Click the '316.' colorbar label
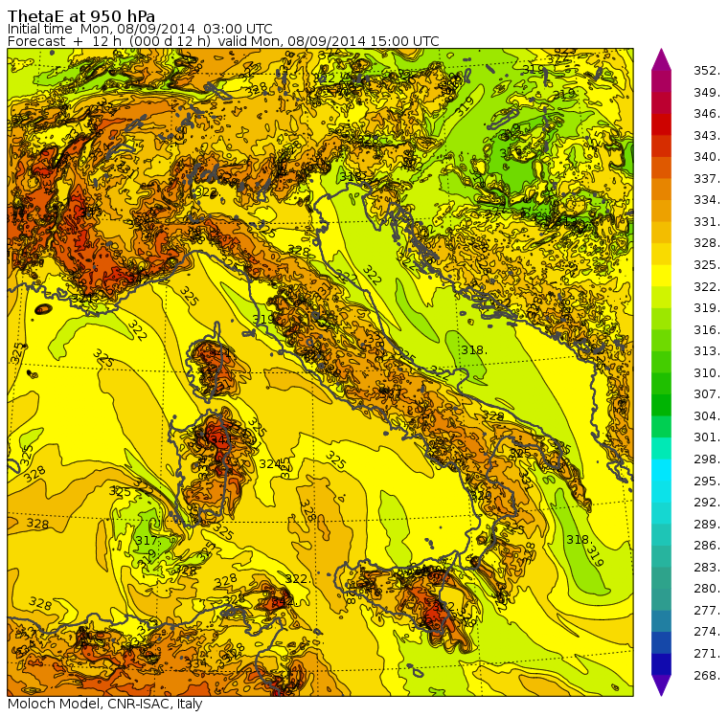The width and height of the screenshot is (728, 717). [x=707, y=330]
